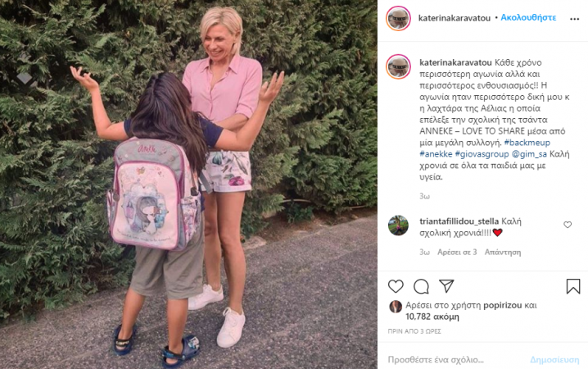Open #anekke hashtag
This screenshot has width=588, height=369.
[436, 154]
